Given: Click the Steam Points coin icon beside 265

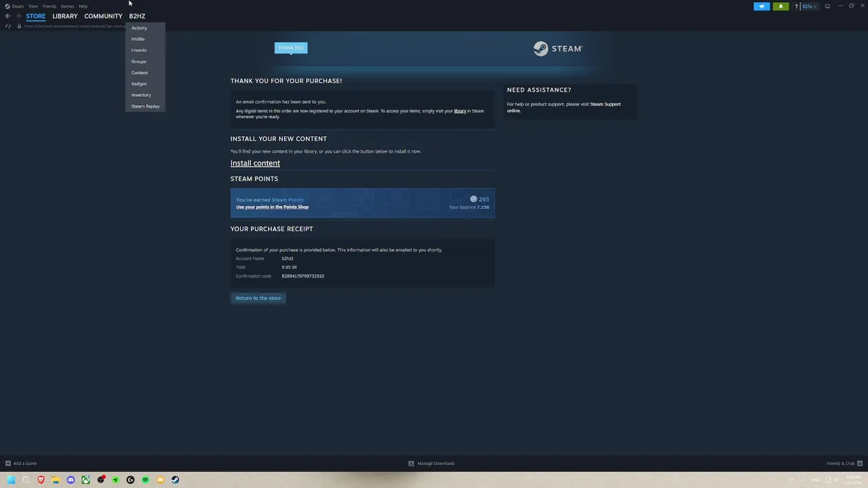Looking at the screenshot, I should 473,199.
